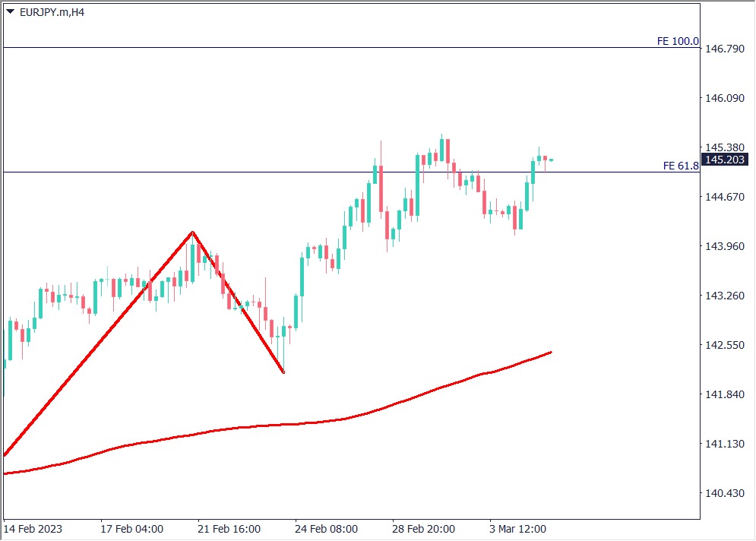The height and width of the screenshot is (541, 756).
Task: Click the 146.790 price axis label
Action: point(725,49)
